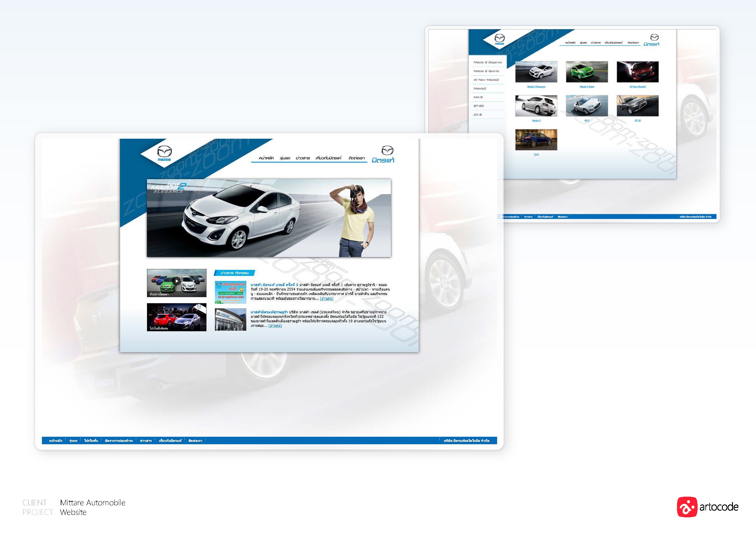Click the ข่าวสาร กิจกรรม section header tag
The height and width of the screenshot is (535, 756).
pyautogui.click(x=234, y=273)
